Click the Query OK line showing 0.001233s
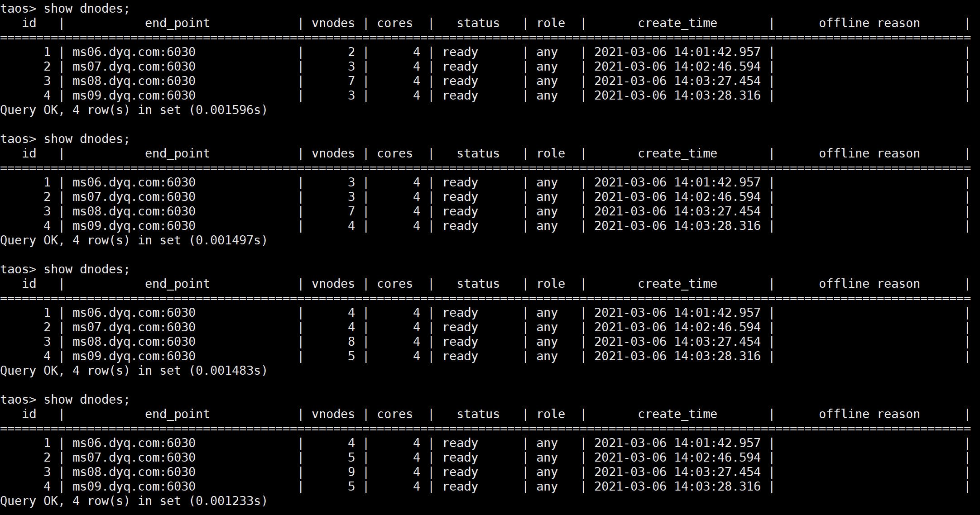 (134, 501)
